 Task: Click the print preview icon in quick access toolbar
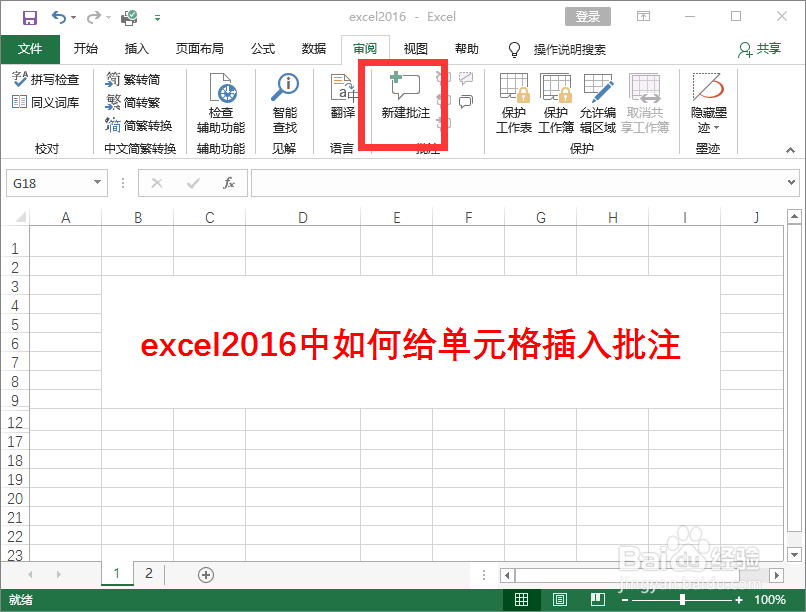129,18
